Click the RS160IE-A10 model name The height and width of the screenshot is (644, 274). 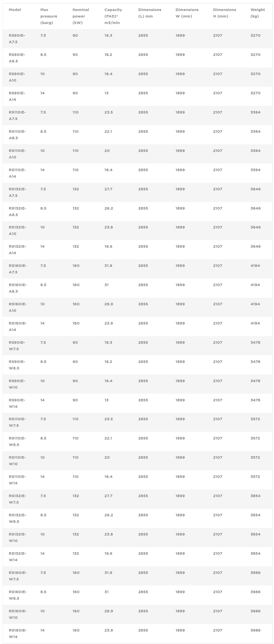[18, 307]
